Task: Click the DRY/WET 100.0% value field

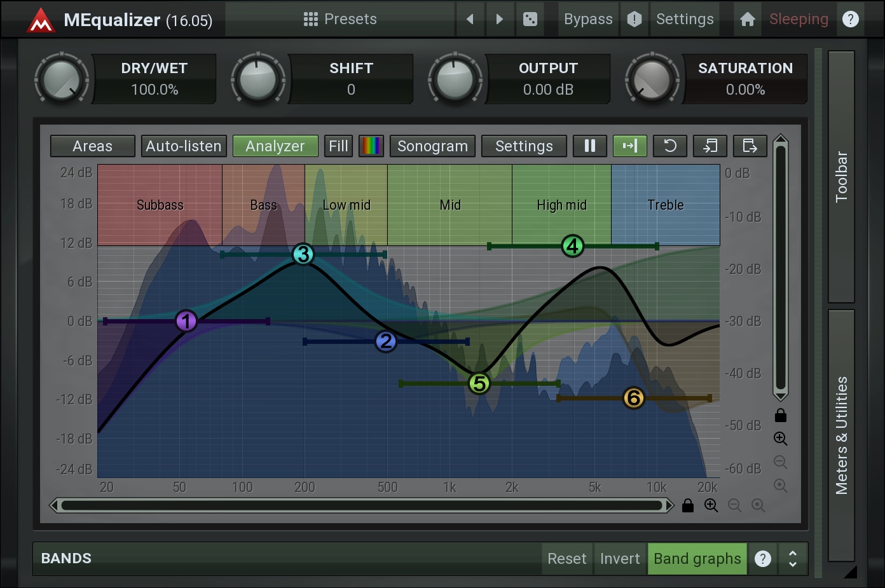Action: (x=154, y=90)
